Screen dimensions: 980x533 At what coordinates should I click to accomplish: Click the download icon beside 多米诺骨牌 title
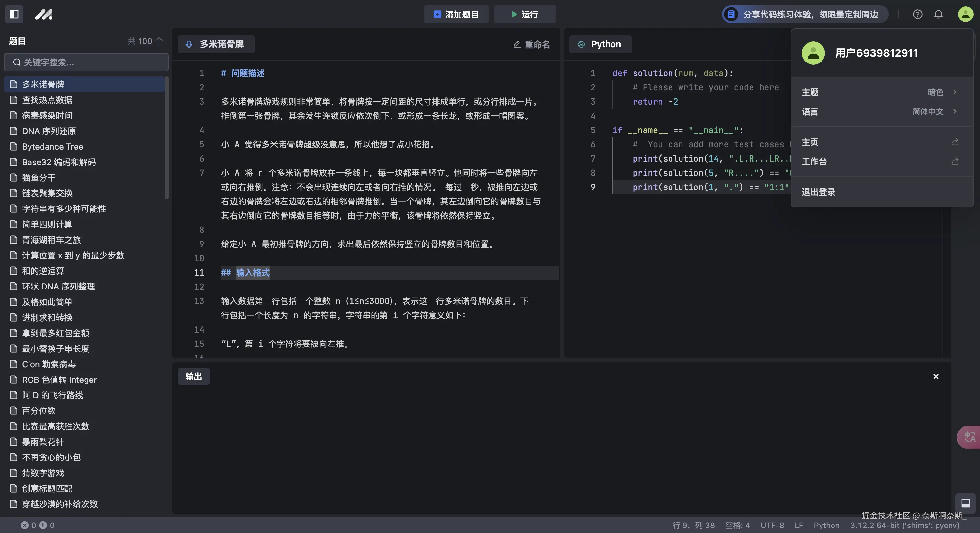[189, 44]
